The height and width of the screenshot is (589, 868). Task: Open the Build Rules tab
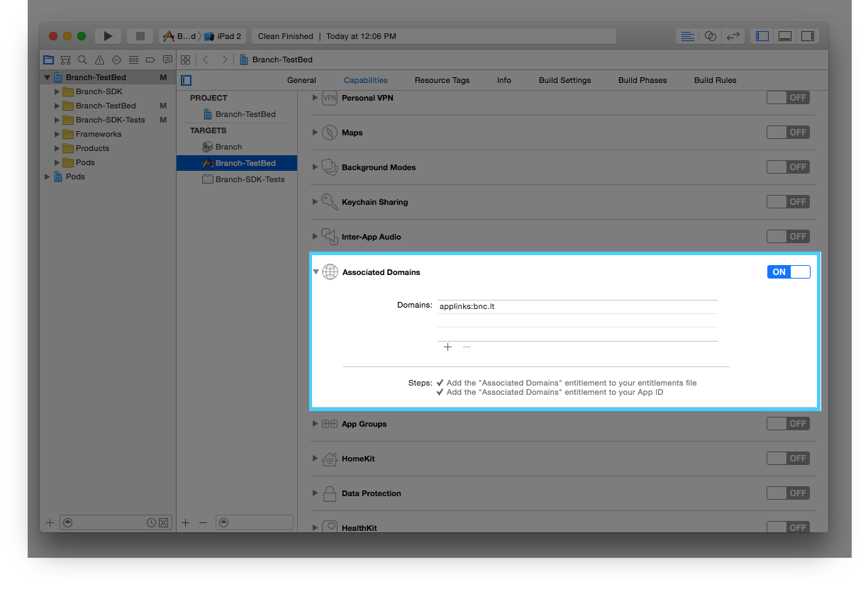pyautogui.click(x=715, y=80)
